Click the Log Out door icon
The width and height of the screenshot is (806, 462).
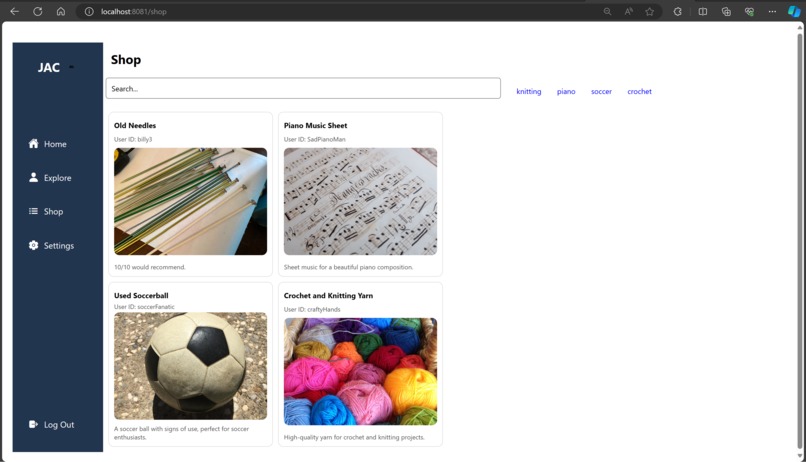(33, 424)
